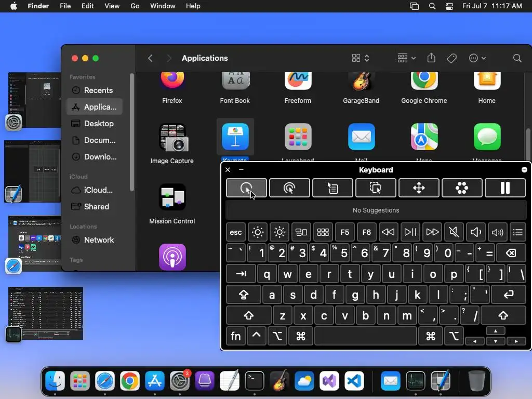Open the Maps app icon
Screen dimensions: 532x399
424,137
